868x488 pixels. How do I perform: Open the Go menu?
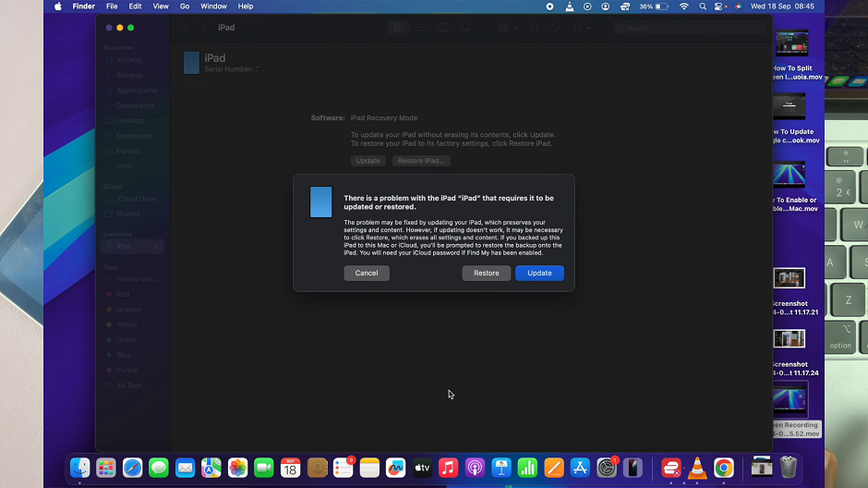coord(185,6)
